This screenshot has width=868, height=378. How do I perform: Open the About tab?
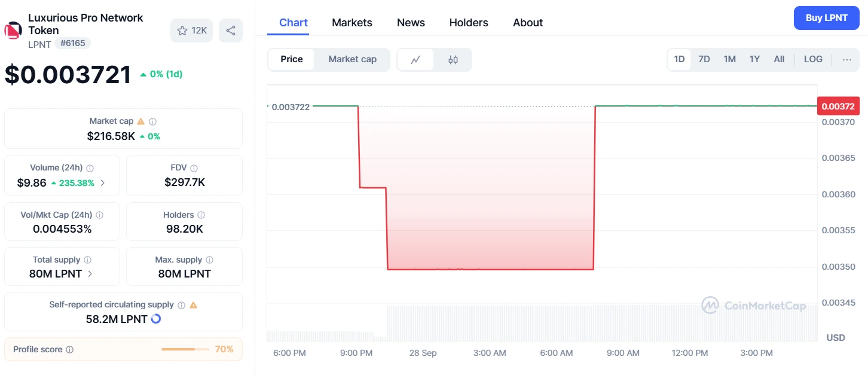point(528,23)
